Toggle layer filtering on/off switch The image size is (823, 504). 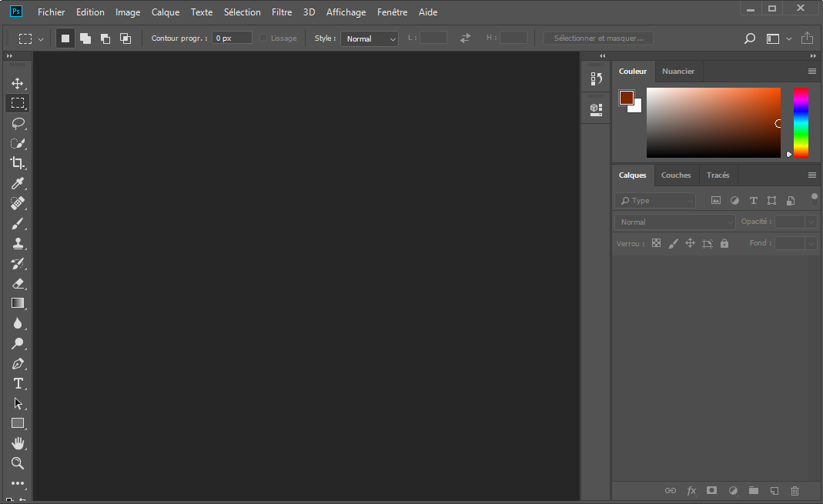pos(814,199)
